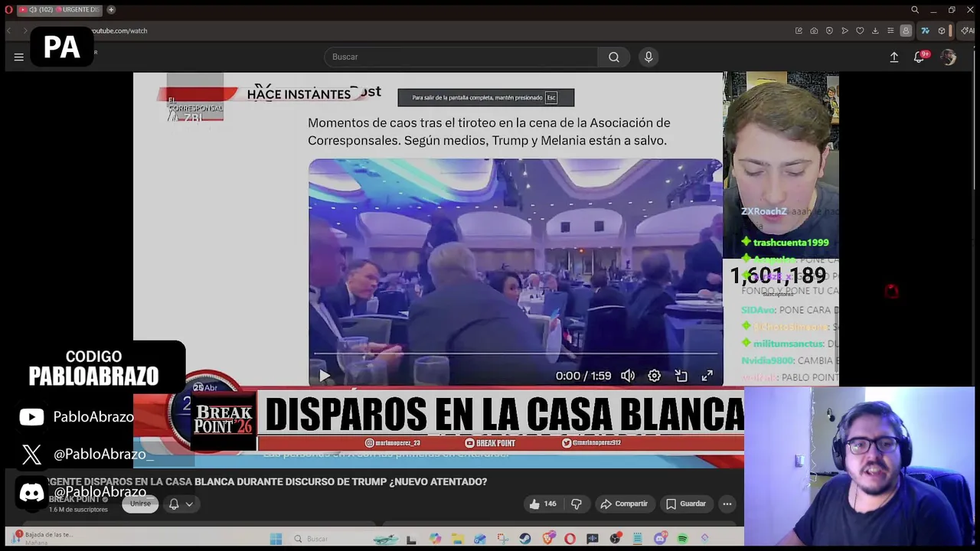Open Brave browser from the taskbar
The width and height of the screenshot is (980, 551).
pyautogui.click(x=548, y=539)
